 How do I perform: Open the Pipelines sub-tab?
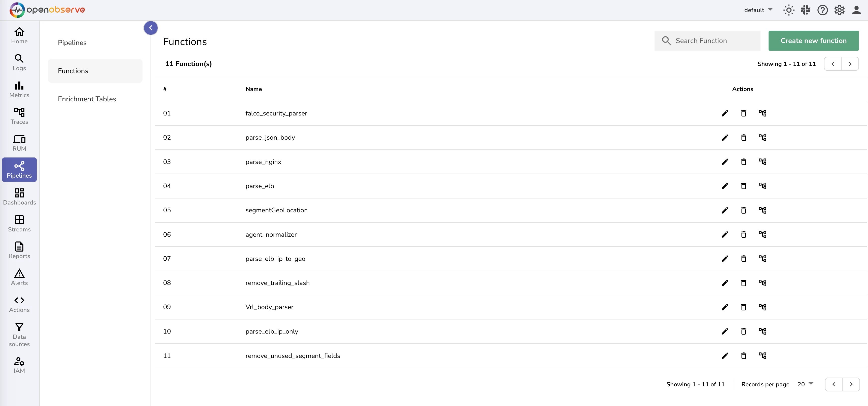[72, 43]
